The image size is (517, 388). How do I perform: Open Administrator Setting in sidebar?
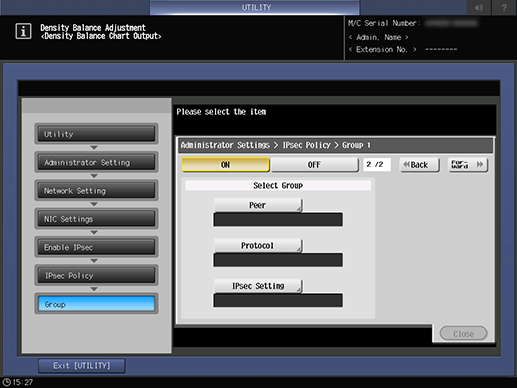click(96, 162)
